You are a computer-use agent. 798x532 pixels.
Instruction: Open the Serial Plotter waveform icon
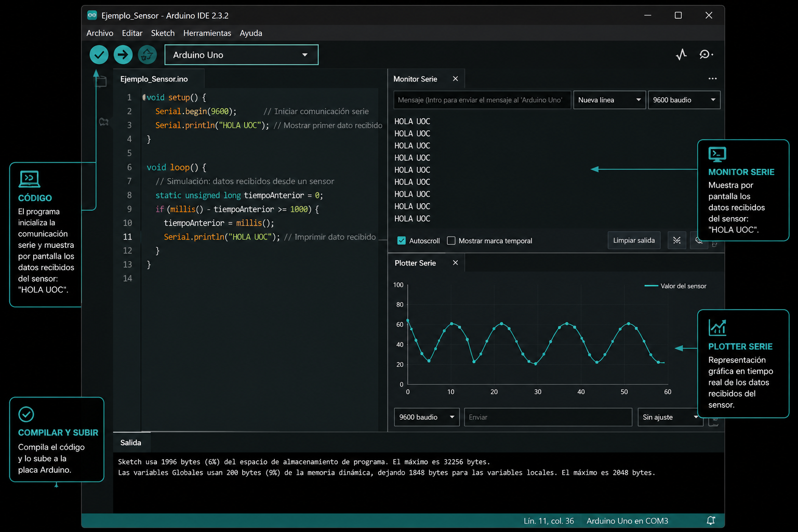pos(681,55)
